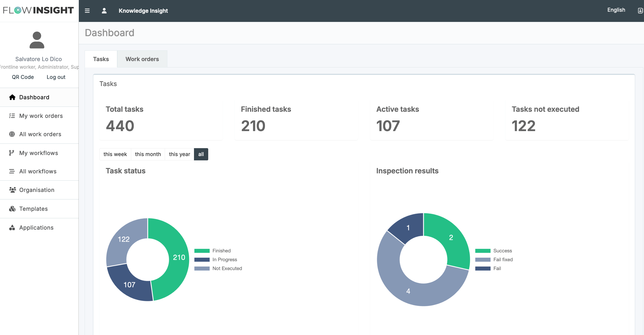The width and height of the screenshot is (644, 335).
Task: Open All workflows in the sidebar
Action: pos(38,171)
